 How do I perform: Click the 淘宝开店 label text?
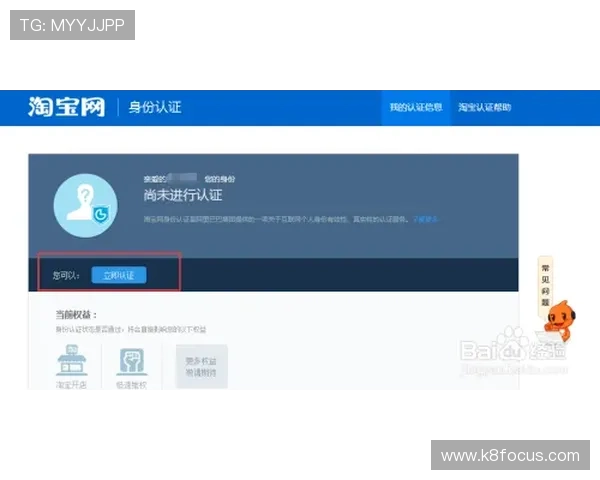[x=71, y=385]
